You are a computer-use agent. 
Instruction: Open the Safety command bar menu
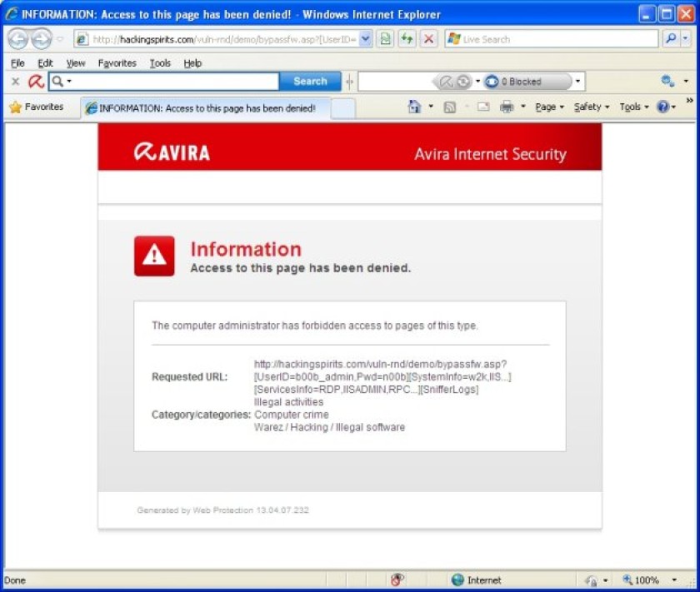coord(592,107)
